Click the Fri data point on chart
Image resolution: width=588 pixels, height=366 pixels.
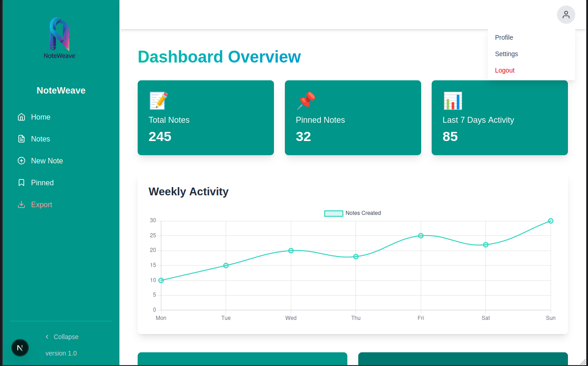421,235
